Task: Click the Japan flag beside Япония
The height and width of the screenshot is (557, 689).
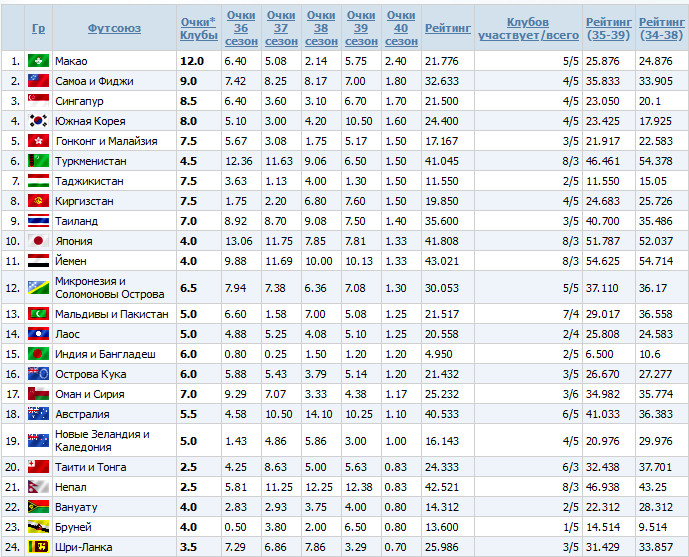Action: (38, 241)
